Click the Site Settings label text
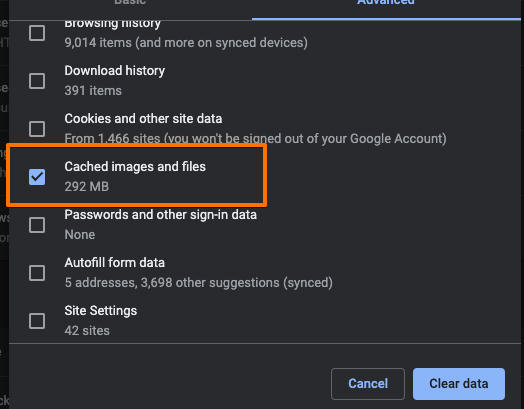 (101, 311)
